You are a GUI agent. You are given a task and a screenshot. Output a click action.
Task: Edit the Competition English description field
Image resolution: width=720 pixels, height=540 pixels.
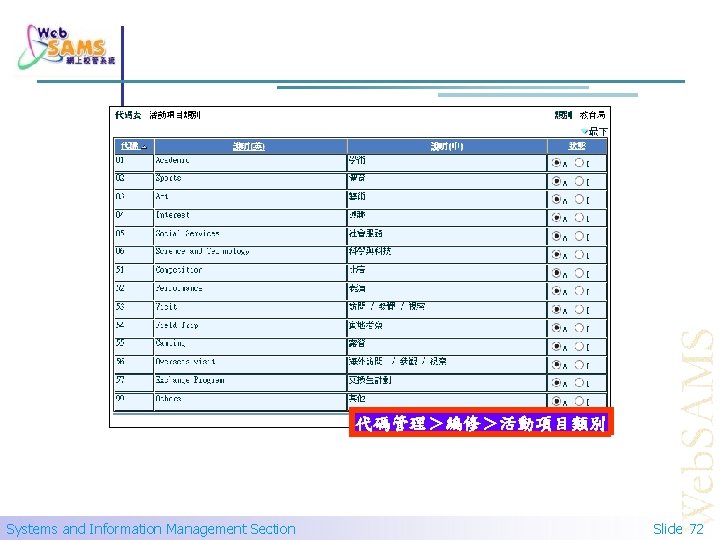coord(250,273)
